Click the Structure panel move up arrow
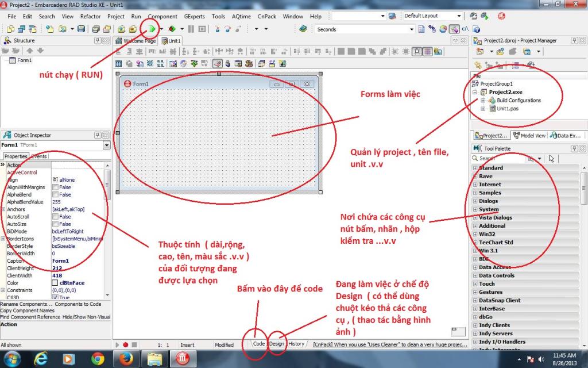 coord(30,51)
